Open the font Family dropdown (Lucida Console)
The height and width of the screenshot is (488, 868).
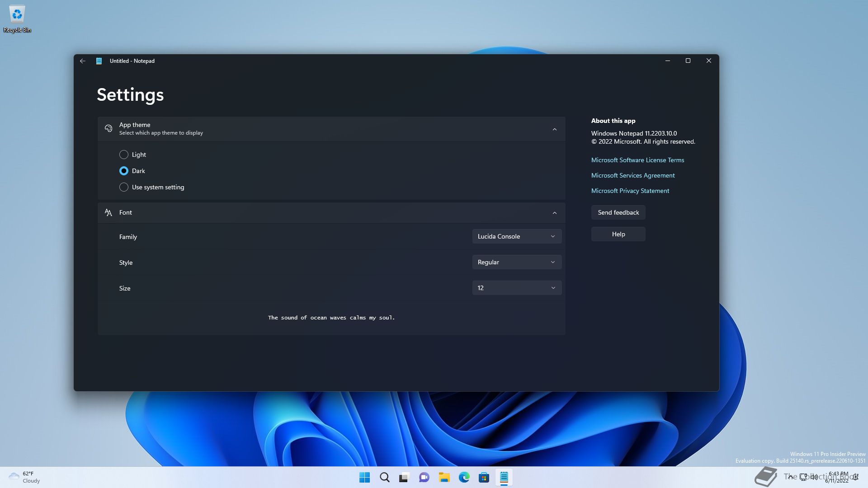(x=517, y=236)
